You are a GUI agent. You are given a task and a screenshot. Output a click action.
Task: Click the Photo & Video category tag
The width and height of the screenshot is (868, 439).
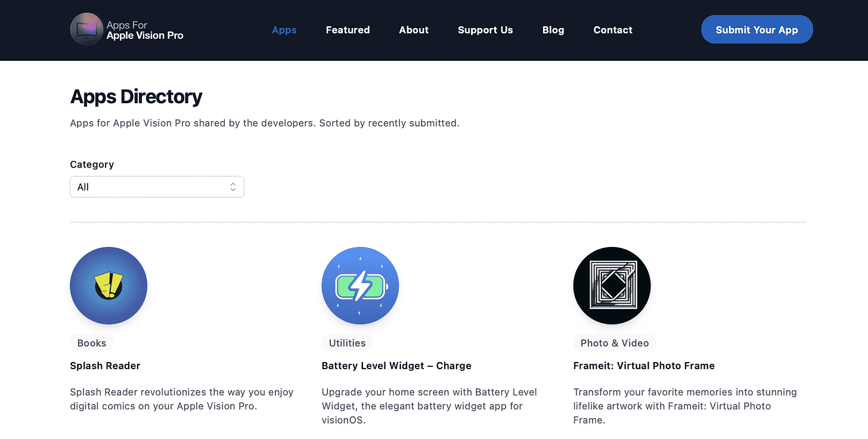tap(615, 343)
